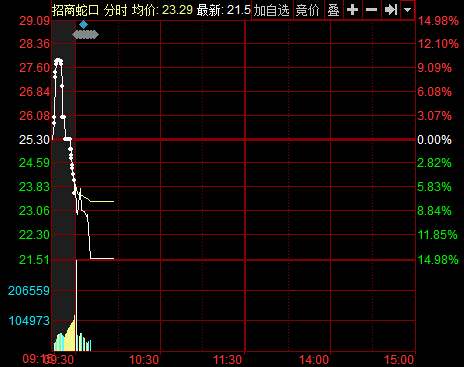464x367 pixels.
Task: Click the 10:30 time axis label
Action: tap(144, 360)
